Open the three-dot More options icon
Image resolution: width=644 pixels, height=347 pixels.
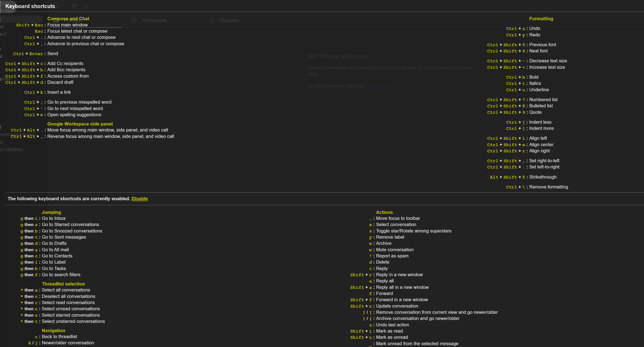(x=86, y=6)
